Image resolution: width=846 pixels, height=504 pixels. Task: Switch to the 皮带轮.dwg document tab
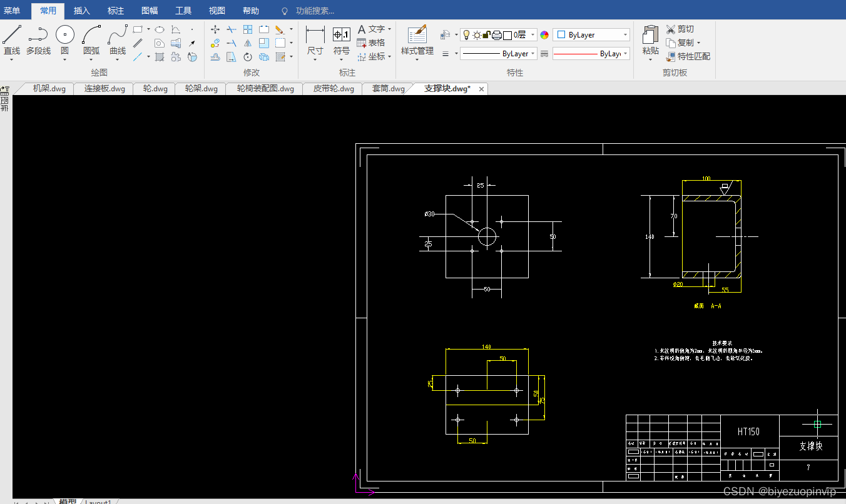(334, 89)
